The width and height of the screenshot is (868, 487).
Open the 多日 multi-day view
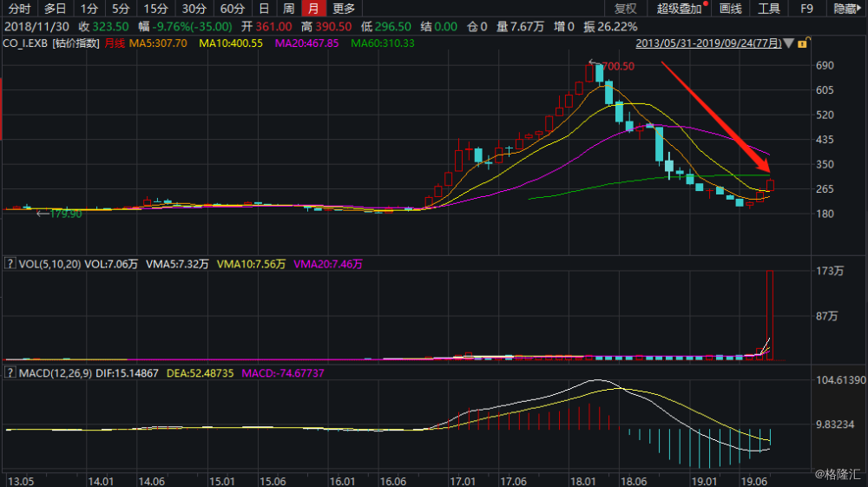coord(55,9)
